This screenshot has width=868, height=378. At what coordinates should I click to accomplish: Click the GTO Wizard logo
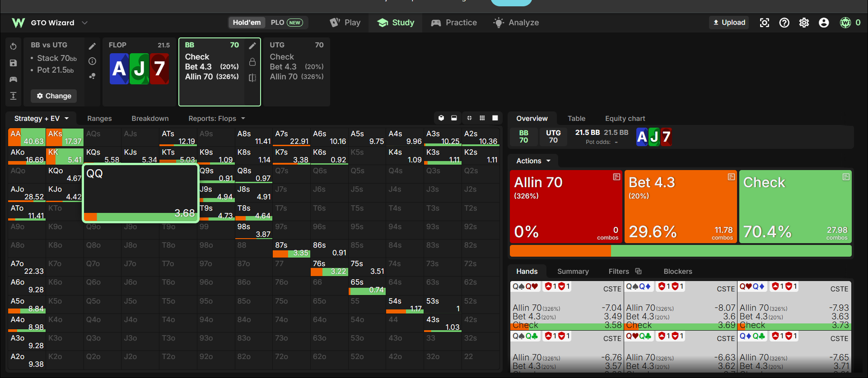(x=19, y=23)
